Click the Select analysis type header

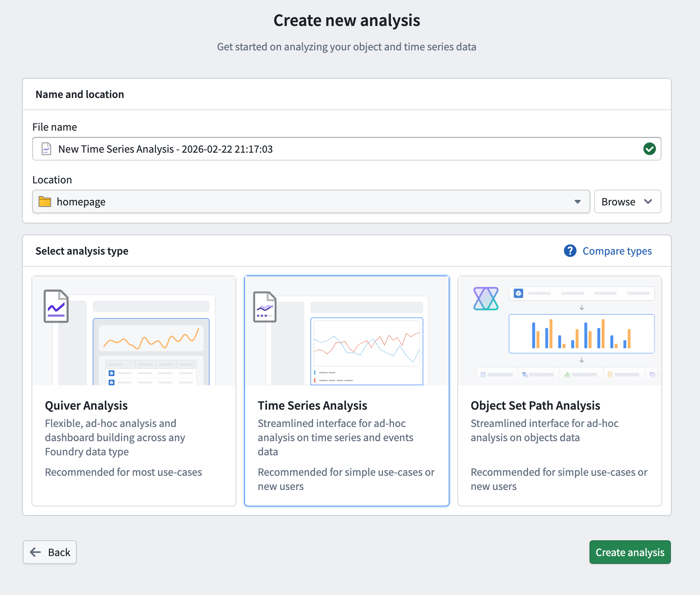pos(81,251)
